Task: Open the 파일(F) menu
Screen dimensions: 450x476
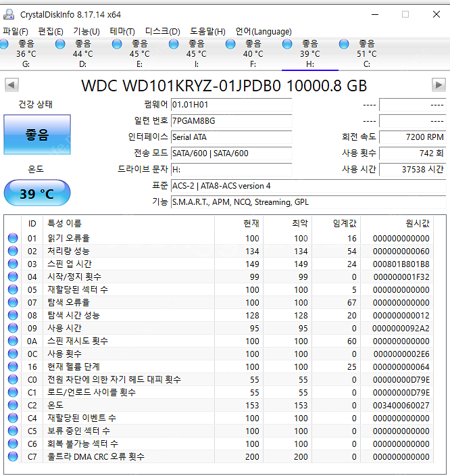Action: 16,32
